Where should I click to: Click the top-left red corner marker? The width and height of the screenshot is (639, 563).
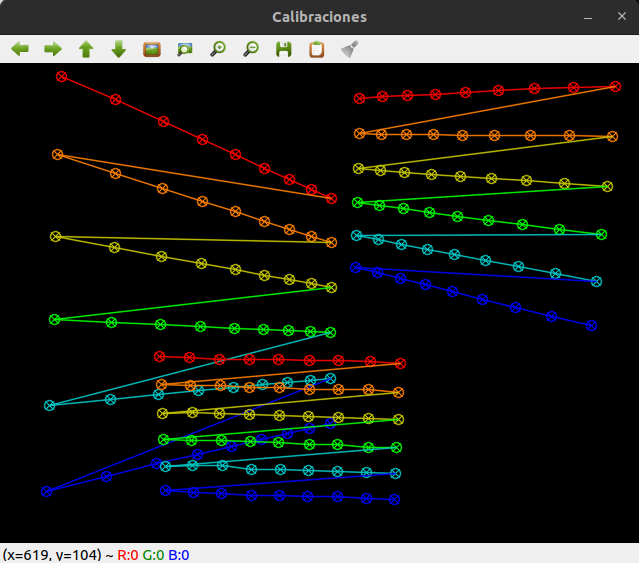[x=62, y=76]
